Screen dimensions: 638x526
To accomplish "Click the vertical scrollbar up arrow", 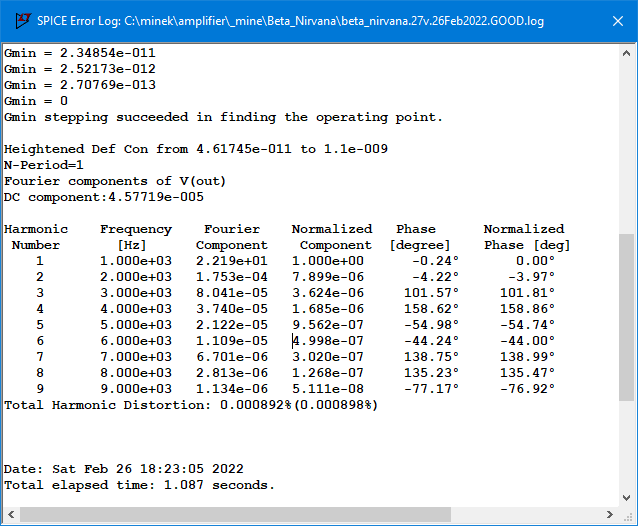I will click(x=626, y=53).
